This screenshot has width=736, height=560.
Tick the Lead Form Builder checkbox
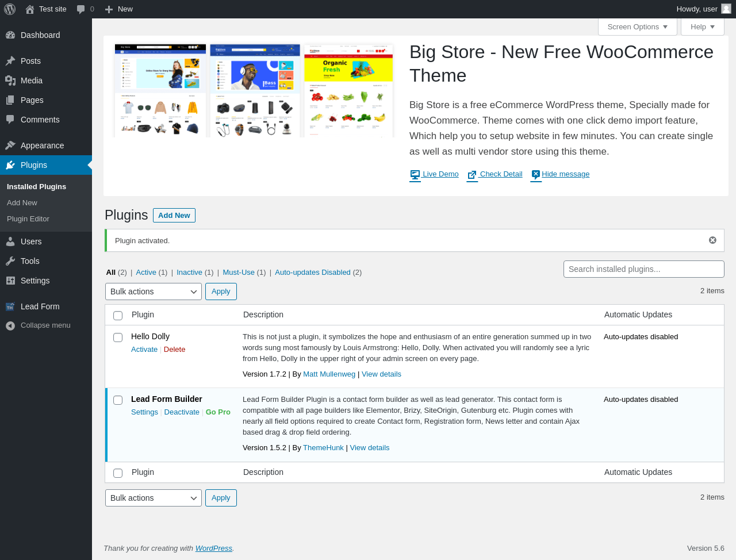point(118,400)
